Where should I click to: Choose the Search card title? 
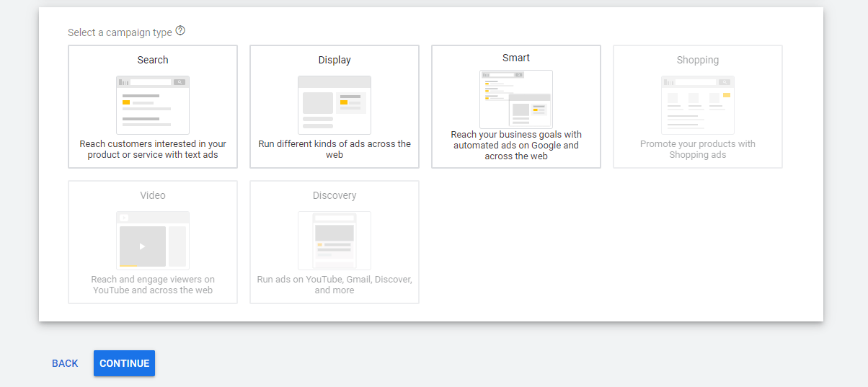point(153,60)
